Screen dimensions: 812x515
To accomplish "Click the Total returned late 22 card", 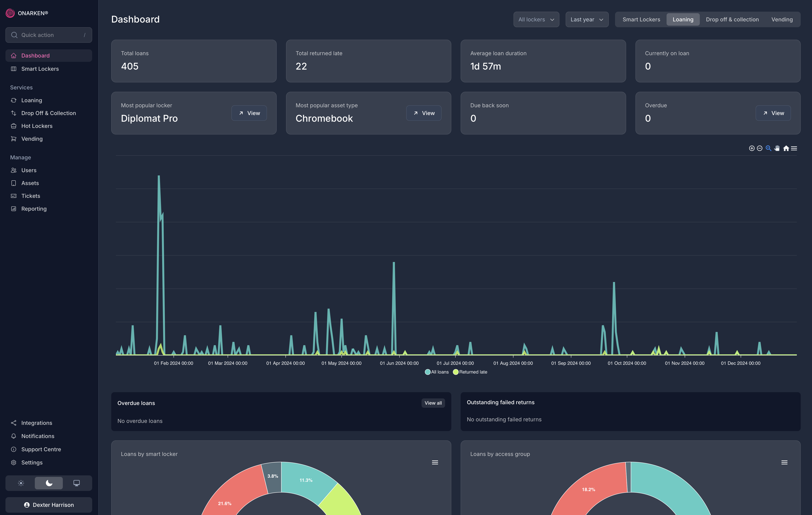I will 369,61.
